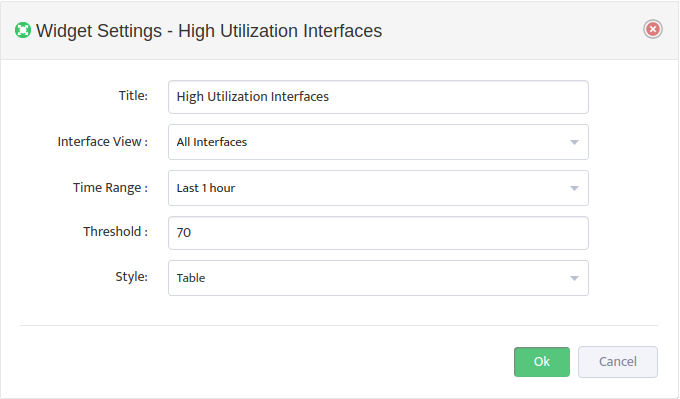Screen dimensions: 680x399
Task: Click the Widget Settings header title text
Action: (209, 31)
